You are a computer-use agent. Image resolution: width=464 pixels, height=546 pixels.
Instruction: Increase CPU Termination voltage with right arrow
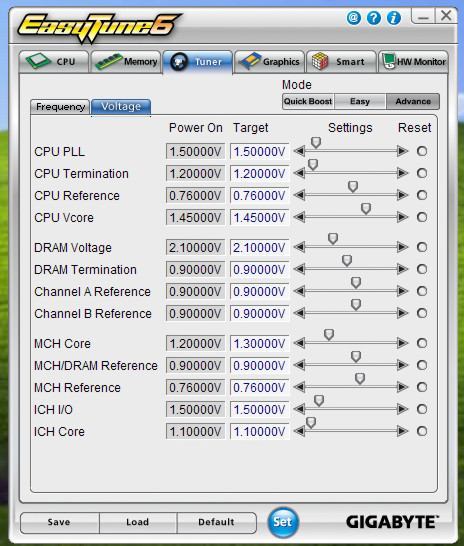click(x=402, y=173)
